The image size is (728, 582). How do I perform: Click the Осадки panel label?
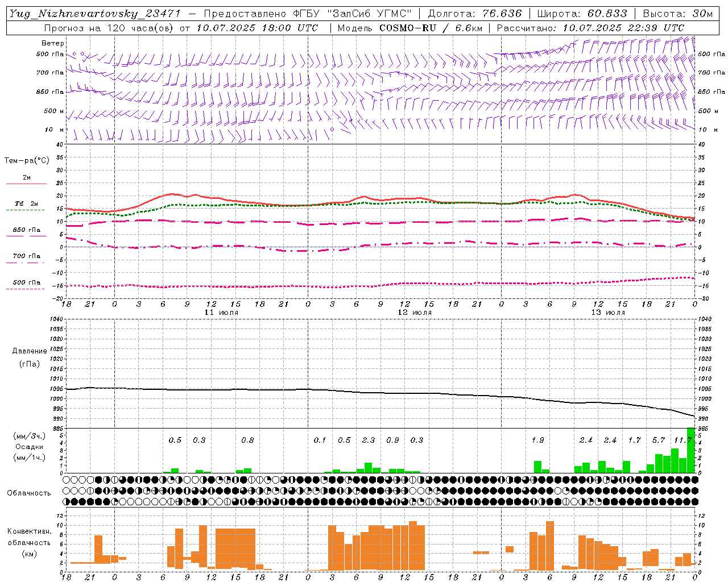29,447
